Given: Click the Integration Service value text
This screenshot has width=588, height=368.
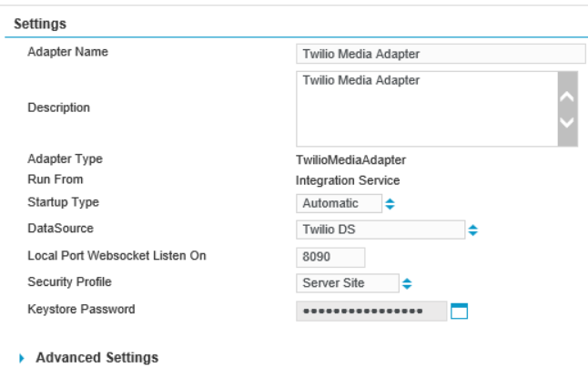Looking at the screenshot, I should pyautogui.click(x=348, y=180).
